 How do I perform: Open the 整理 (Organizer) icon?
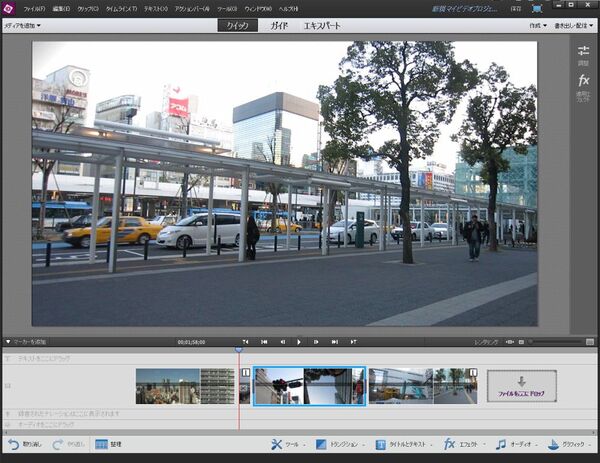click(102, 444)
